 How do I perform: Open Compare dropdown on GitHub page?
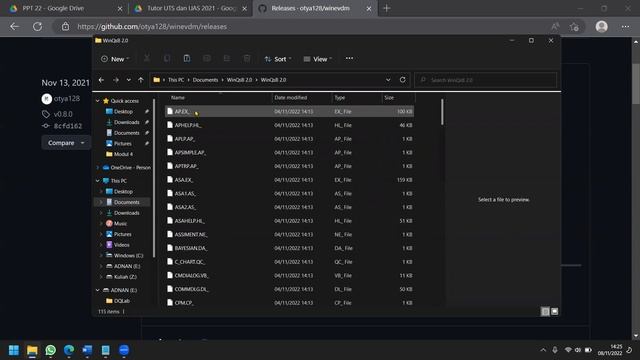tap(65, 143)
